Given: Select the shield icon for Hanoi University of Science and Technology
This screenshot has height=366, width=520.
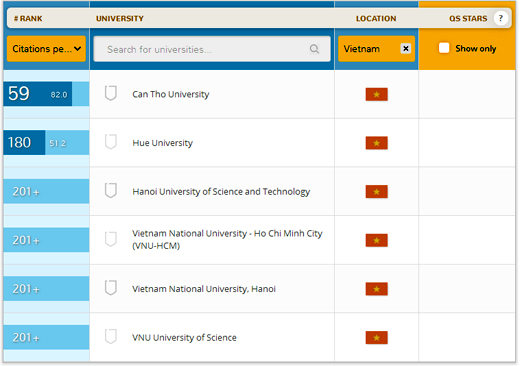Looking at the screenshot, I should click(x=111, y=191).
